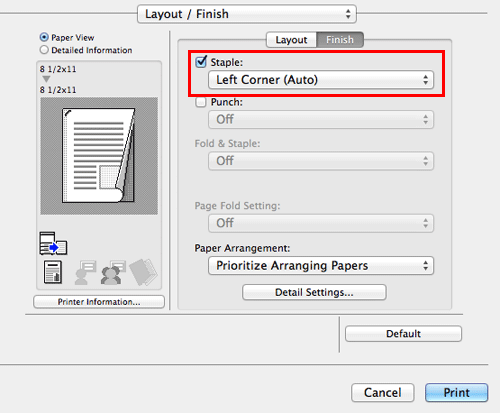
Task: Click the Cancel button
Action: (383, 392)
